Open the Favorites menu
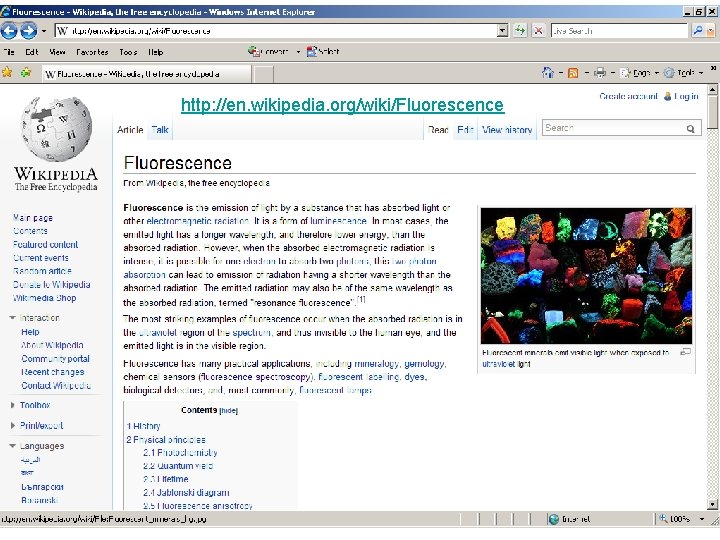Viewport: 720px width, 540px height. click(92, 52)
